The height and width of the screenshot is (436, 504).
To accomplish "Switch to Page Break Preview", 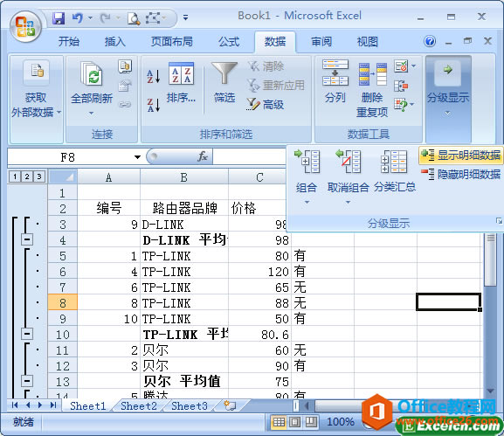I will [311, 421].
